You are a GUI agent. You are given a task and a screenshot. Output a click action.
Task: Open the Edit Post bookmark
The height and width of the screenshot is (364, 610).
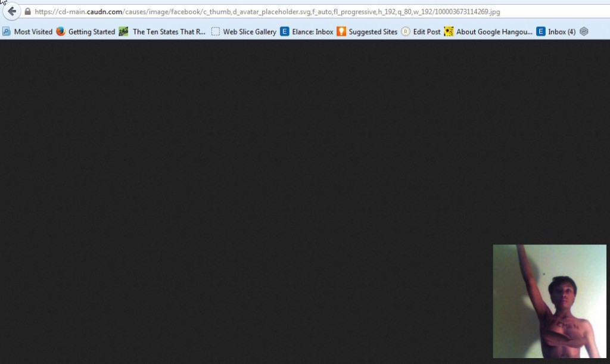[427, 32]
